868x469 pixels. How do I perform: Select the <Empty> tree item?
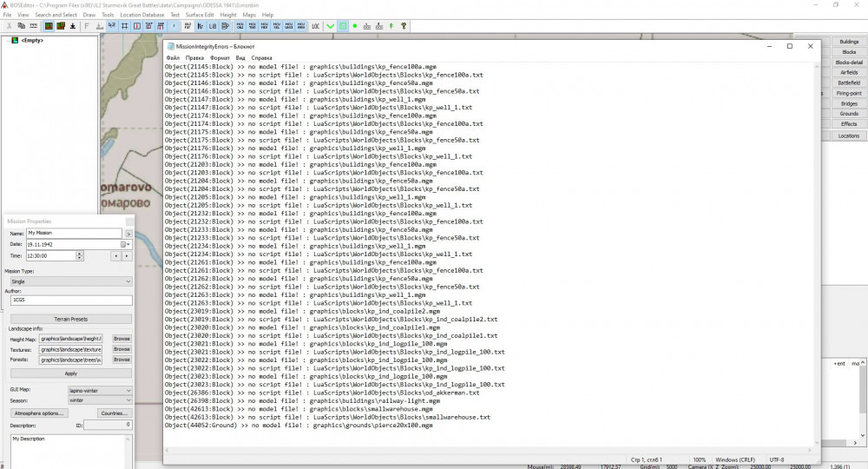pyautogui.click(x=31, y=41)
